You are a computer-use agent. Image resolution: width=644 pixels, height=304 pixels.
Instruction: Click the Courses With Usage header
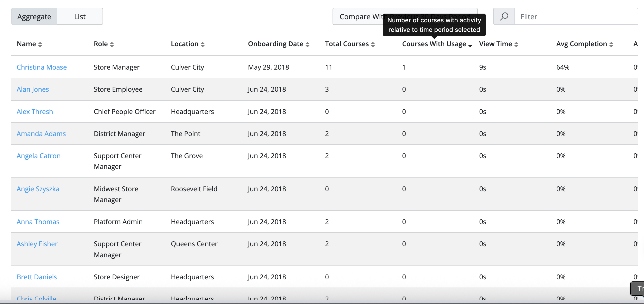[x=434, y=44]
